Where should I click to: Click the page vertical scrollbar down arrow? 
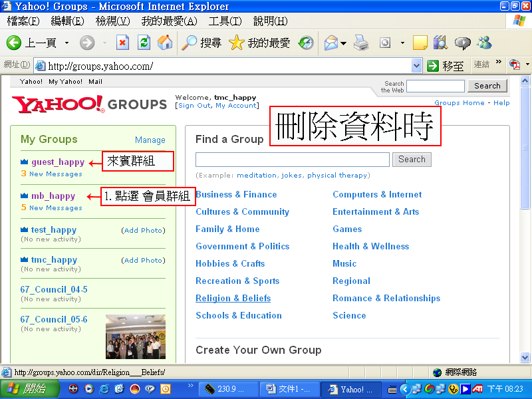[x=525, y=359]
